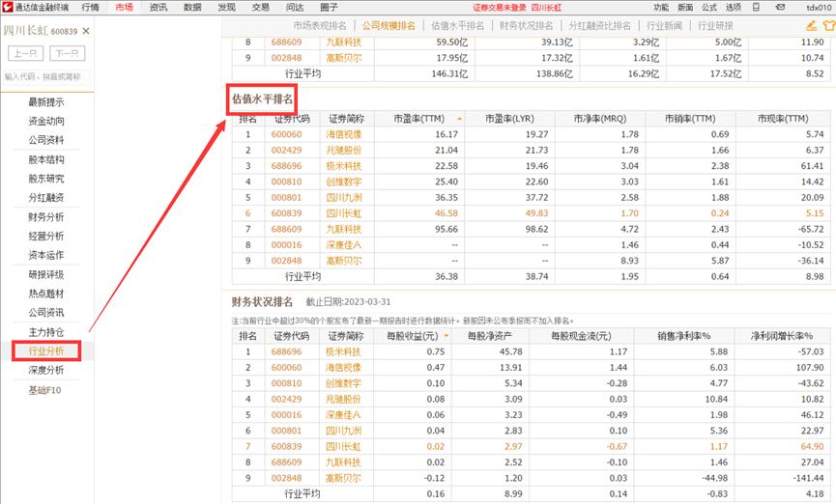Open the 发现 menu
836x504 pixels.
pyautogui.click(x=226, y=8)
